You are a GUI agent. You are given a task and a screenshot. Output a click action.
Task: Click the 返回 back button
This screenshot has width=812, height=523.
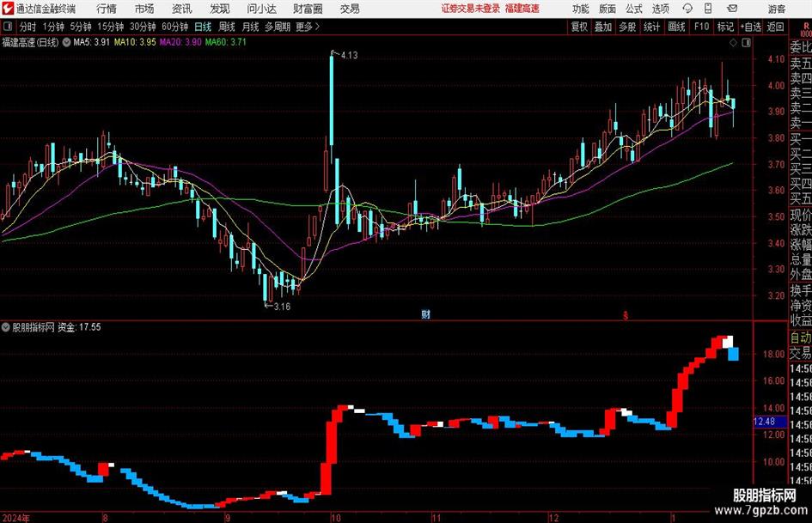click(775, 27)
